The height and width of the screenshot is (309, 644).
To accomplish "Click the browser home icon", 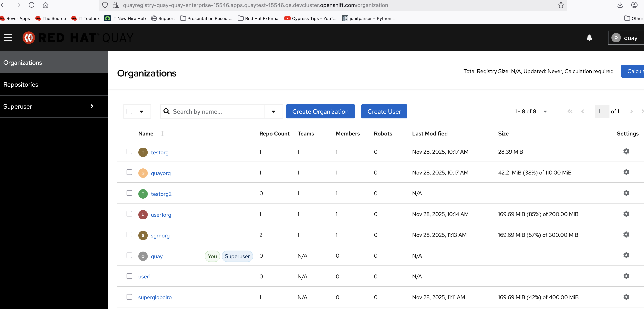I will 46,5.
